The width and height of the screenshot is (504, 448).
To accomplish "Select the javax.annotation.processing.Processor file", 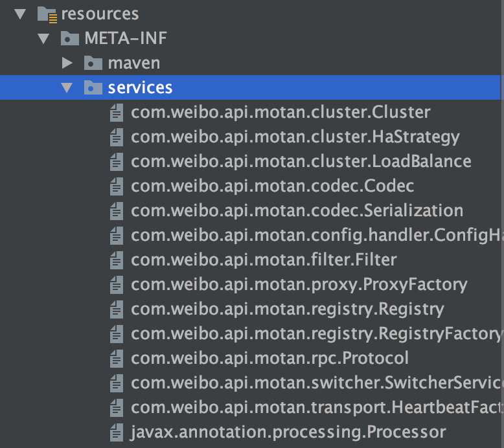I will pyautogui.click(x=288, y=432).
